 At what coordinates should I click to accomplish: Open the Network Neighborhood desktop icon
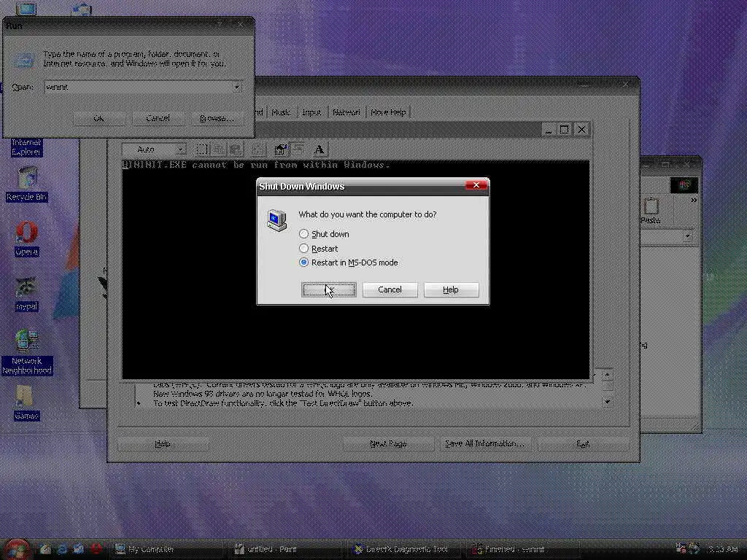click(27, 351)
